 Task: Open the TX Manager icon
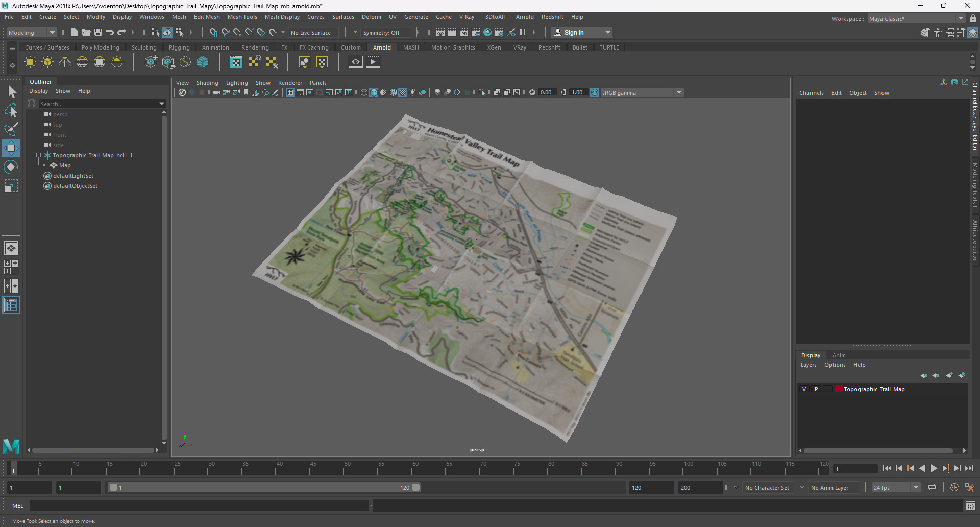click(236, 62)
